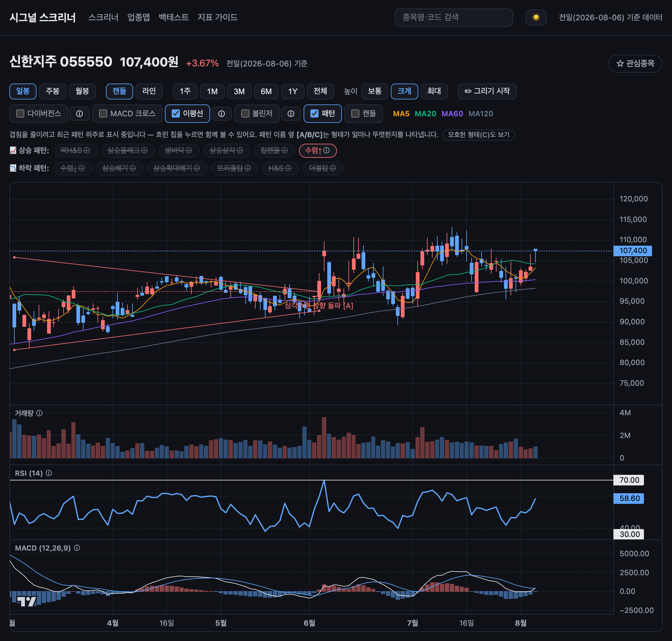672x641 pixels.
Task: Click the 107,400 price axis tag
Action: click(633, 251)
